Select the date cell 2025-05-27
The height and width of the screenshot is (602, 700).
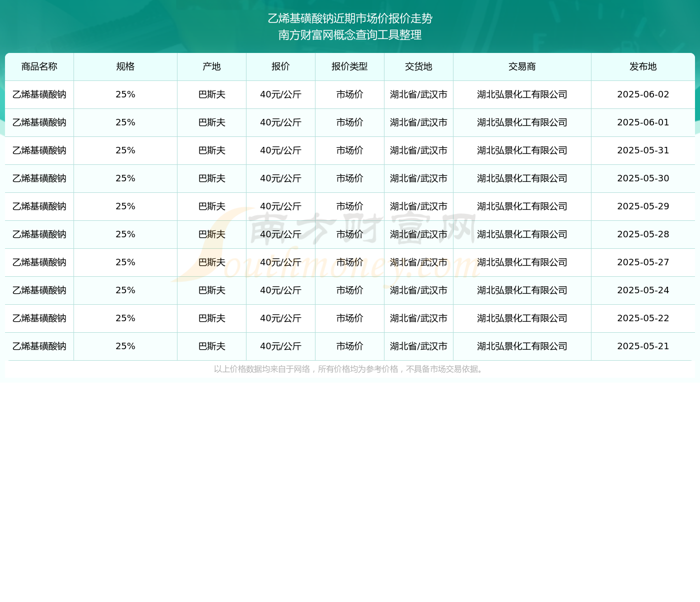pyautogui.click(x=643, y=262)
